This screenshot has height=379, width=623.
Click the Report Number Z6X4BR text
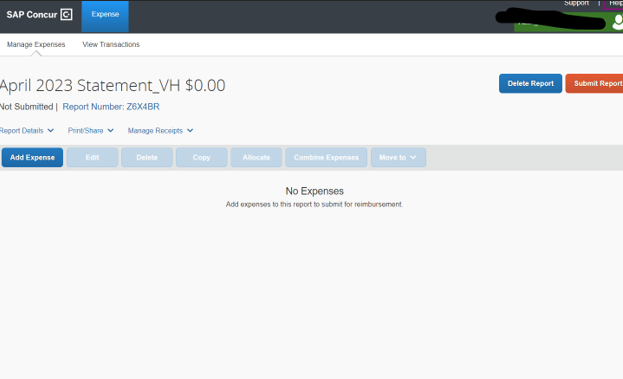[111, 107]
